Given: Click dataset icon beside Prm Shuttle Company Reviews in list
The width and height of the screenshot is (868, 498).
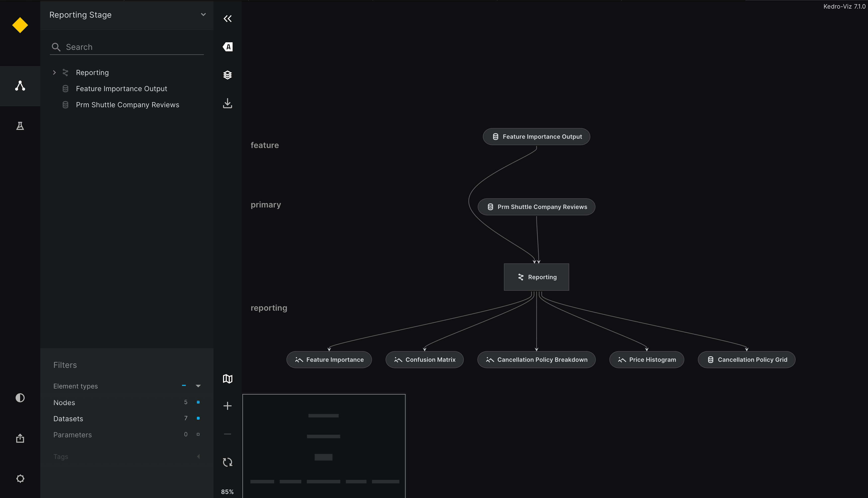Looking at the screenshot, I should pos(65,105).
